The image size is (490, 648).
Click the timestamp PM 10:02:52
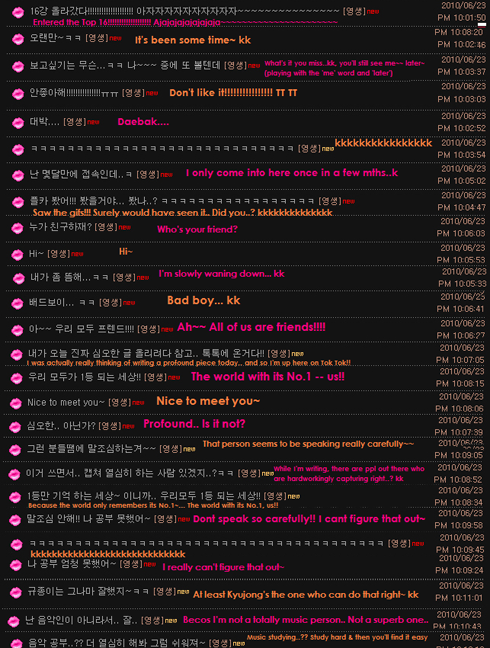pos(461,128)
